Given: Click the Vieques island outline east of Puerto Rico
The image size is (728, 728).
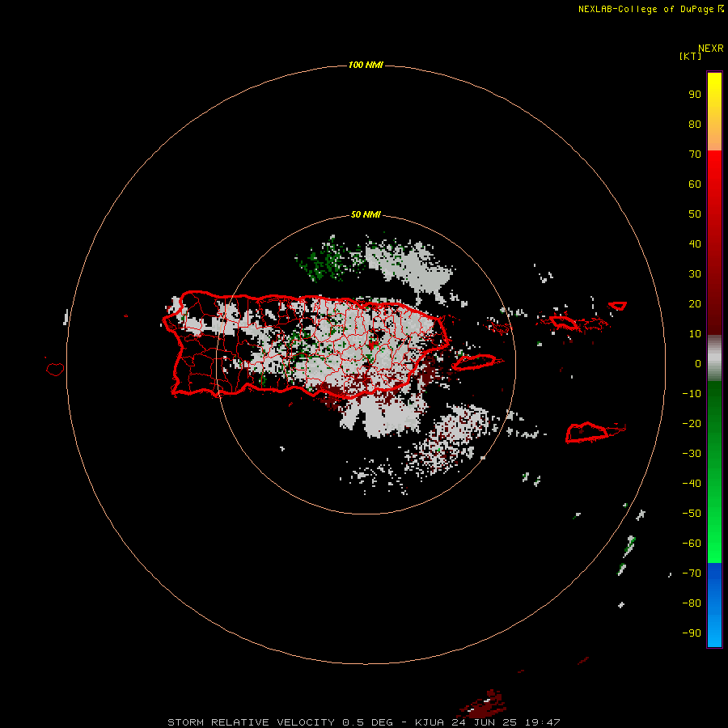Looking at the screenshot, I should (x=475, y=362).
